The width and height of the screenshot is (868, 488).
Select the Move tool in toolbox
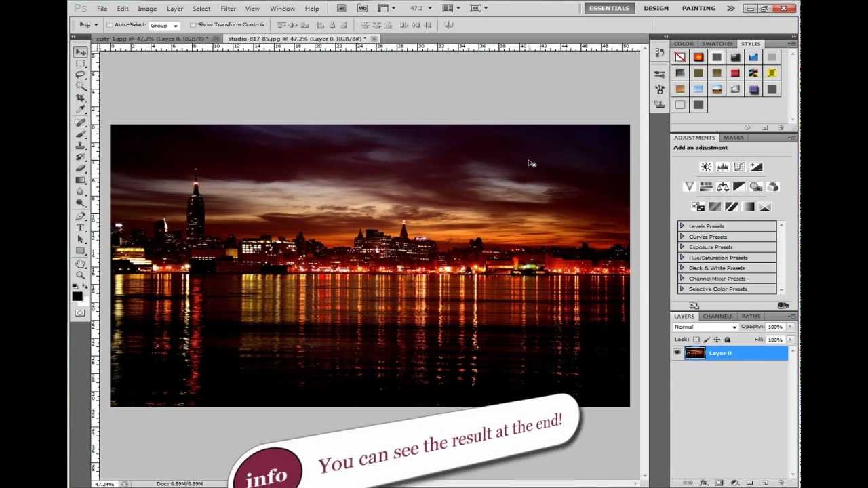pos(80,52)
